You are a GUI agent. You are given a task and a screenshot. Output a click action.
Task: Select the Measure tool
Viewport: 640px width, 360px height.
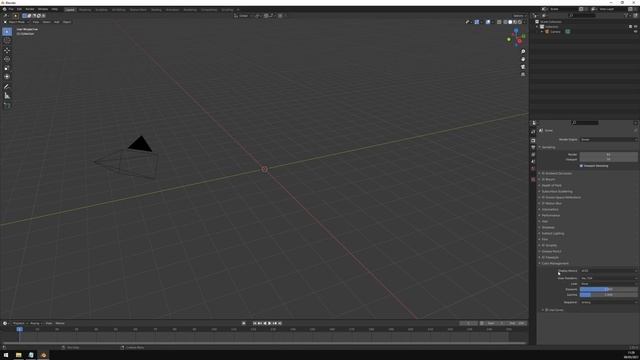pos(7,96)
